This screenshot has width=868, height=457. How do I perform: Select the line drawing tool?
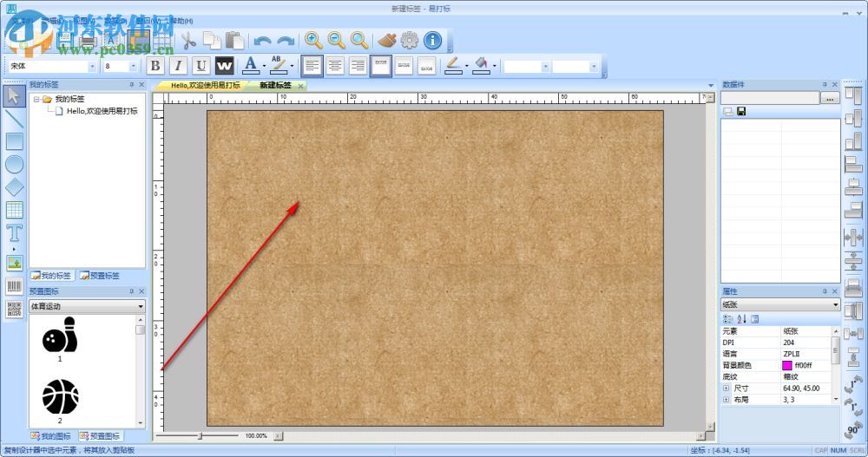coord(15,119)
